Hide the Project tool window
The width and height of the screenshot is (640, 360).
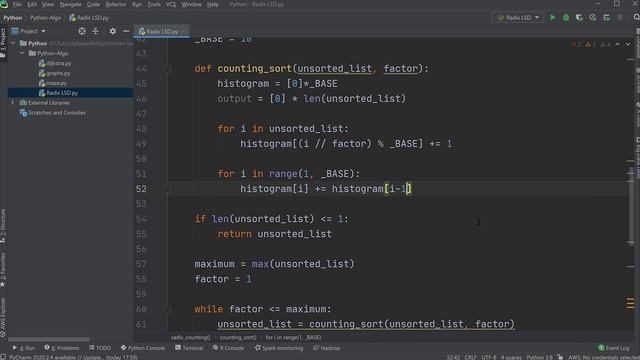click(126, 31)
